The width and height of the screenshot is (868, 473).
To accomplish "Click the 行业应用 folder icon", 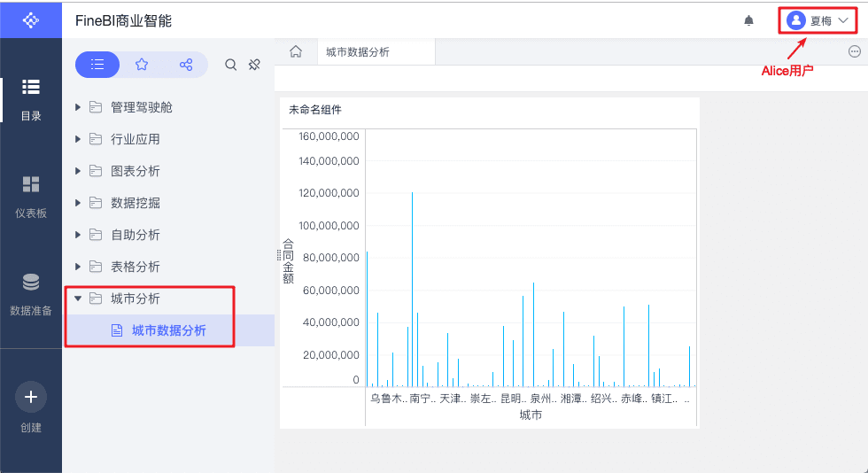I will click(96, 139).
